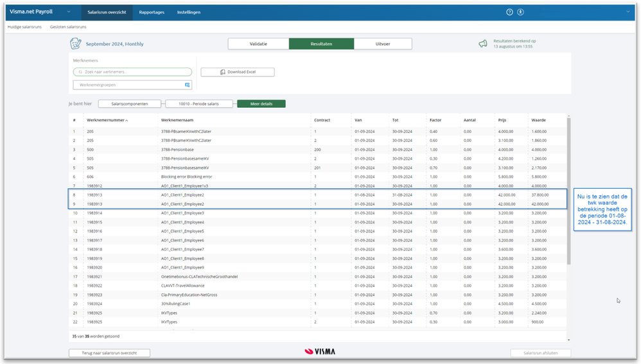Image resolution: width=641 pixels, height=364 pixels.
Task: Click the Download Excel button
Action: pos(238,72)
